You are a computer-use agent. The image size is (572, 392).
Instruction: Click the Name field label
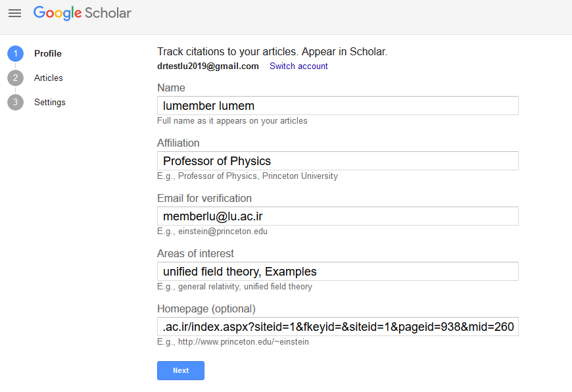click(171, 88)
